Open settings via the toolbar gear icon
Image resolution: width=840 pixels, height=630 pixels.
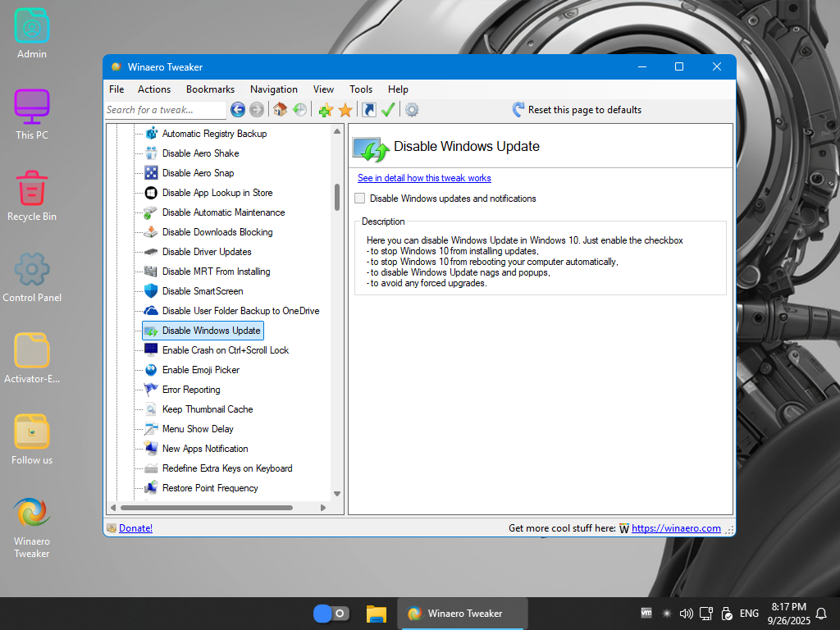[x=412, y=110]
